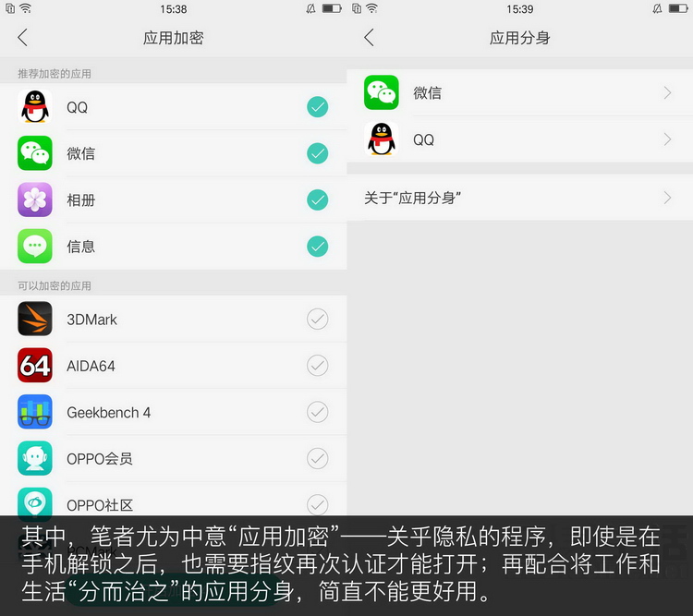Uncheck 微信 encryption checkmark
This screenshot has height=616, width=693.
(317, 153)
